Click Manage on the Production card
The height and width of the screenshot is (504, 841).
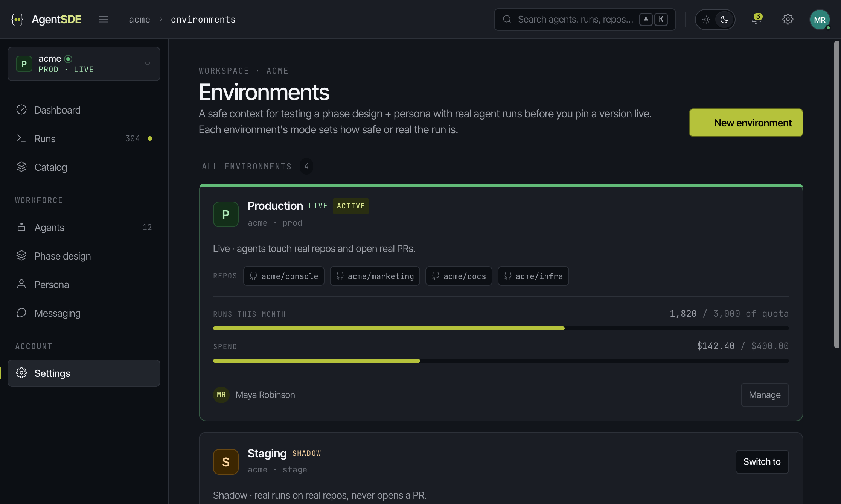pyautogui.click(x=765, y=395)
